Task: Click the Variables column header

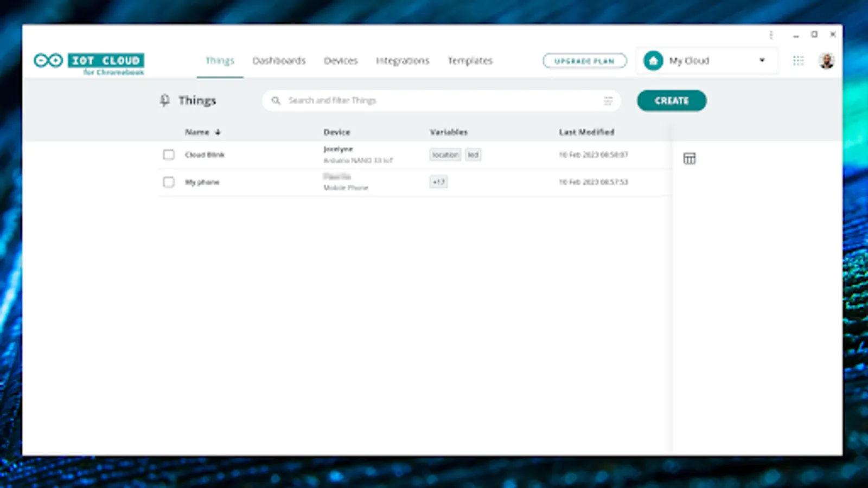Action: point(449,132)
